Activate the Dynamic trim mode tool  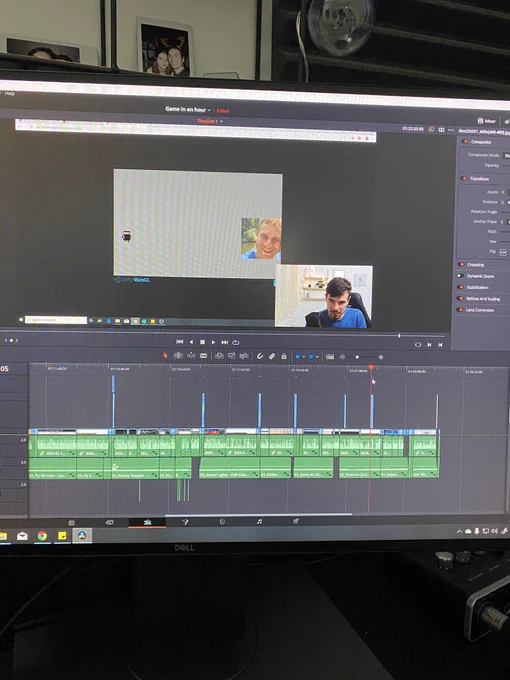[x=191, y=356]
